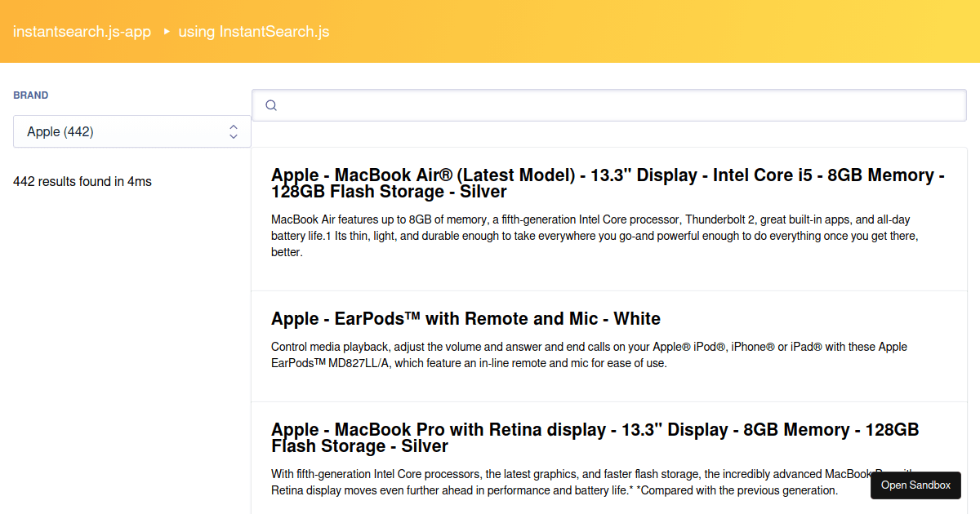Click the up-down chevron on Brand selector
Screen dimensions: 980x514
pyautogui.click(x=234, y=131)
